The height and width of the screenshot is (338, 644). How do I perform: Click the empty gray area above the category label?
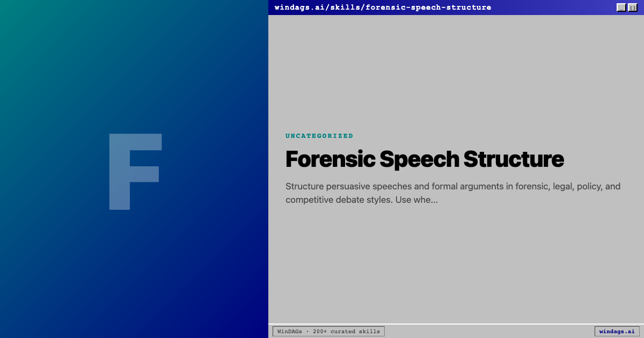click(x=456, y=70)
